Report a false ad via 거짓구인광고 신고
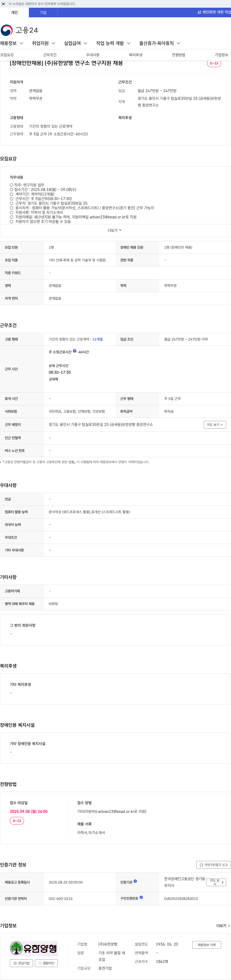Image resolution: width=231 pixels, height=980 pixels. (x=213, y=865)
